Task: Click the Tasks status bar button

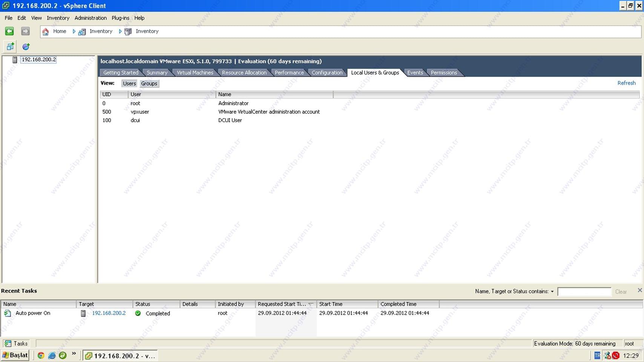Action: tap(16, 344)
